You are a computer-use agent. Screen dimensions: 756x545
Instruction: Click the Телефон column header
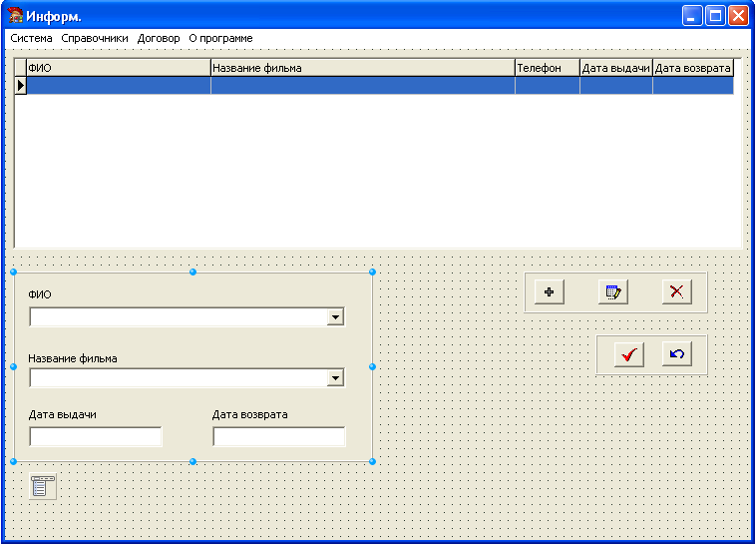548,68
